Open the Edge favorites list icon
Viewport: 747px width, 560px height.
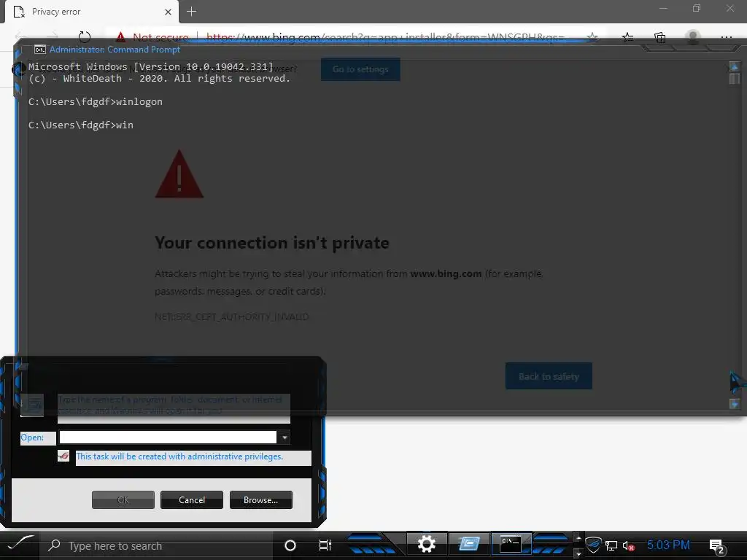[628, 37]
